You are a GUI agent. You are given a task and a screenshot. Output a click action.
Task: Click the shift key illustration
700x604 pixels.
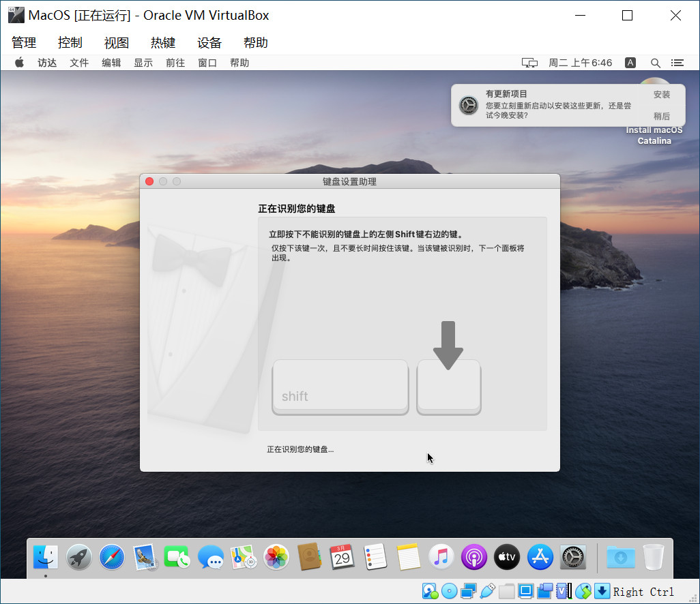coord(340,387)
